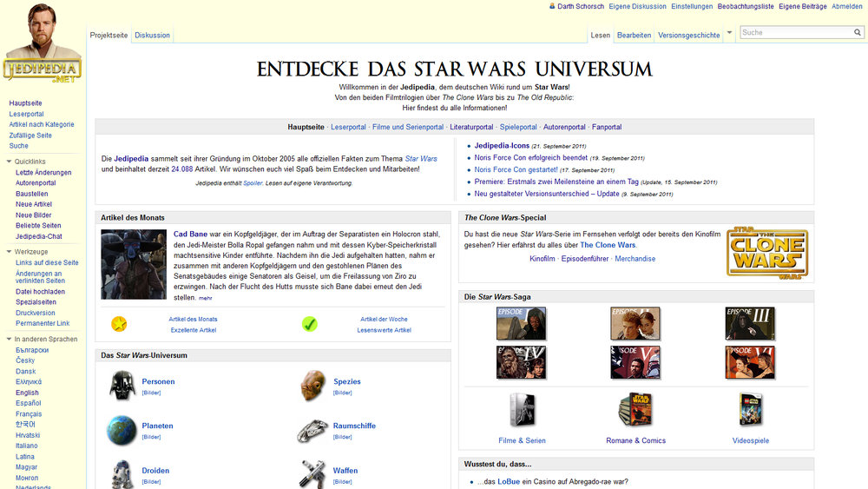Viewport: 868px width, 489px height.
Task: Open the Millennium Falcon Raumschiffe icon
Action: click(x=312, y=431)
